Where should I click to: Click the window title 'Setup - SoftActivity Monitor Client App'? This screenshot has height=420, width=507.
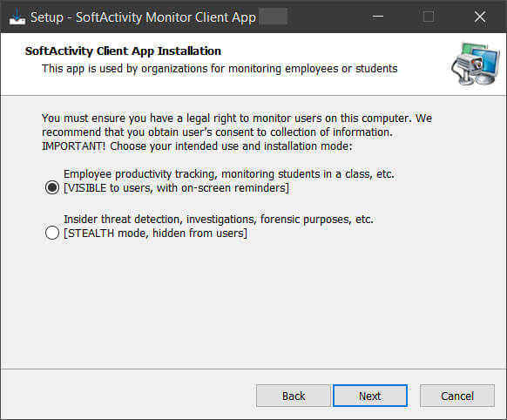[x=143, y=17]
